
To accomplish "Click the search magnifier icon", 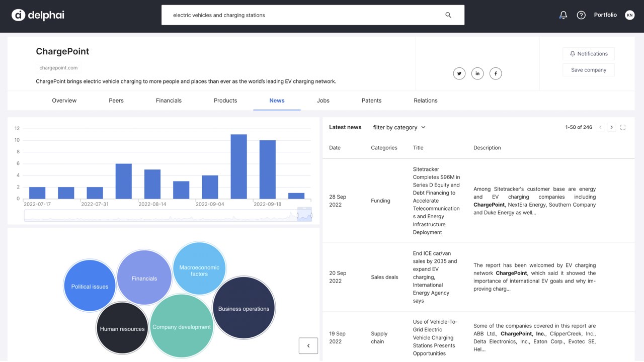I will pyautogui.click(x=448, y=15).
